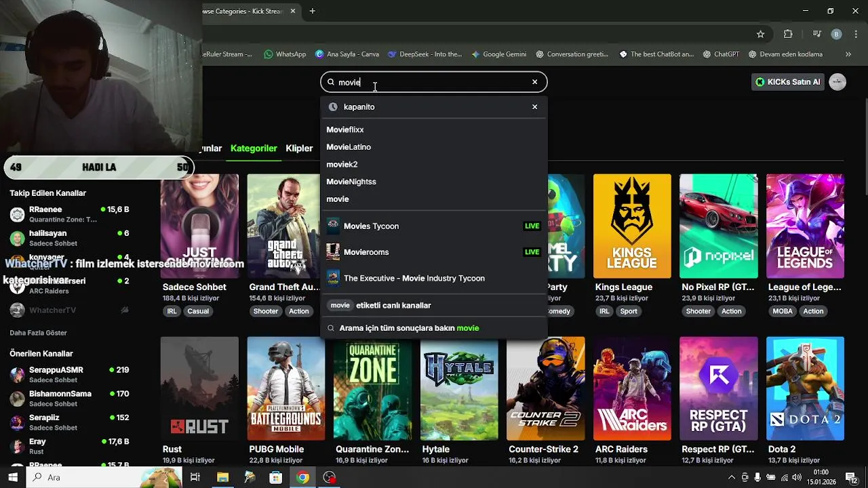868x488 pixels.
Task: Select the kapanito recent search
Action: click(434, 106)
